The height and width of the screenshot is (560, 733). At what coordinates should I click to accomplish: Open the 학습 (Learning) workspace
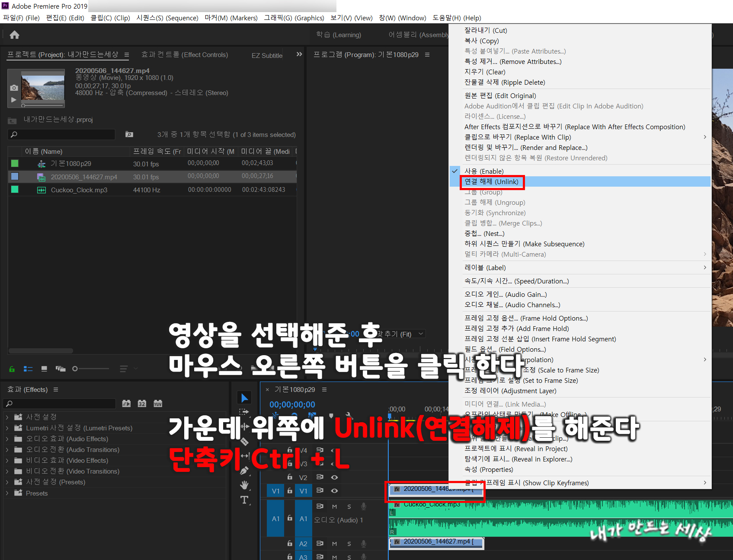[x=339, y=35]
